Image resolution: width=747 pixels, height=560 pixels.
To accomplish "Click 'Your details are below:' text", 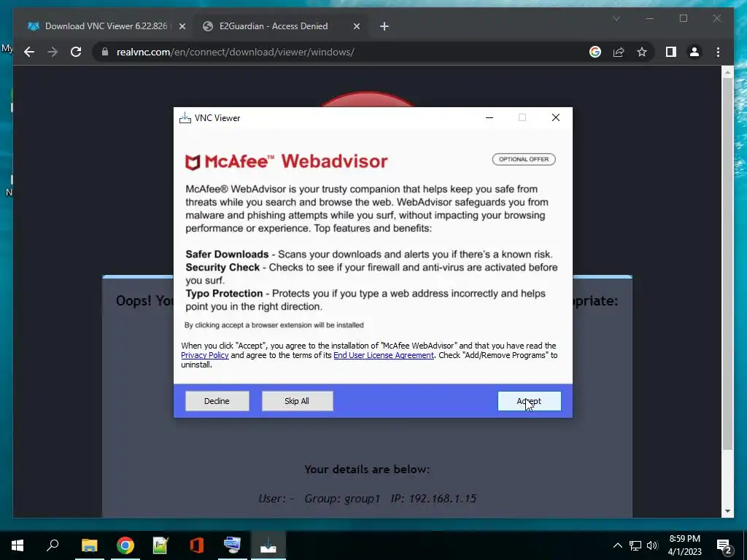I will click(367, 470).
